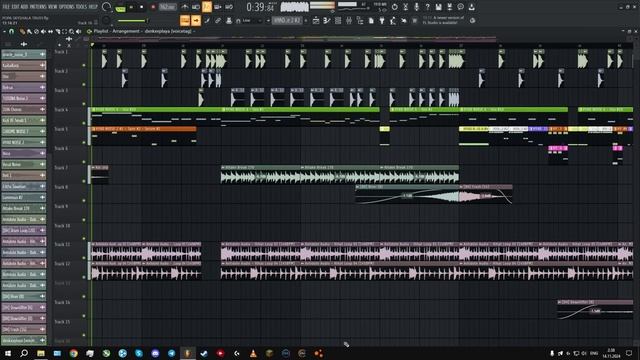The image size is (640, 360).
Task: Open the VIEW menu
Action: click(x=53, y=7)
